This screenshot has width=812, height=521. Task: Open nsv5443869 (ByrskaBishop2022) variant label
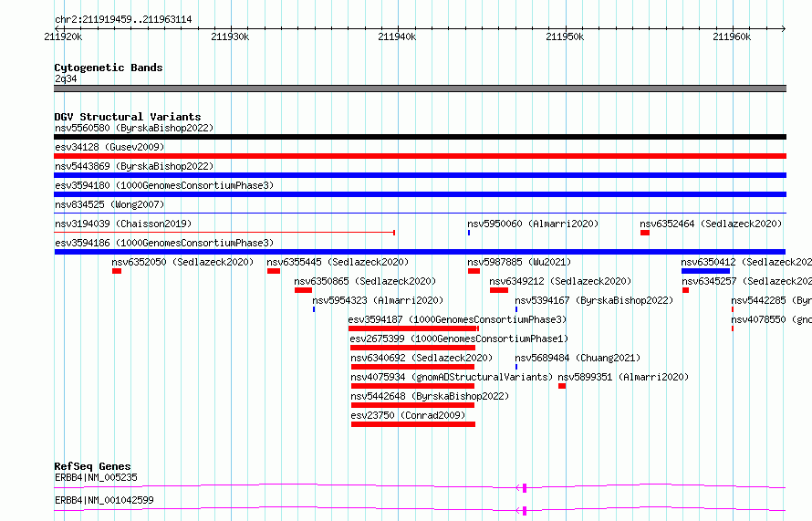(134, 166)
